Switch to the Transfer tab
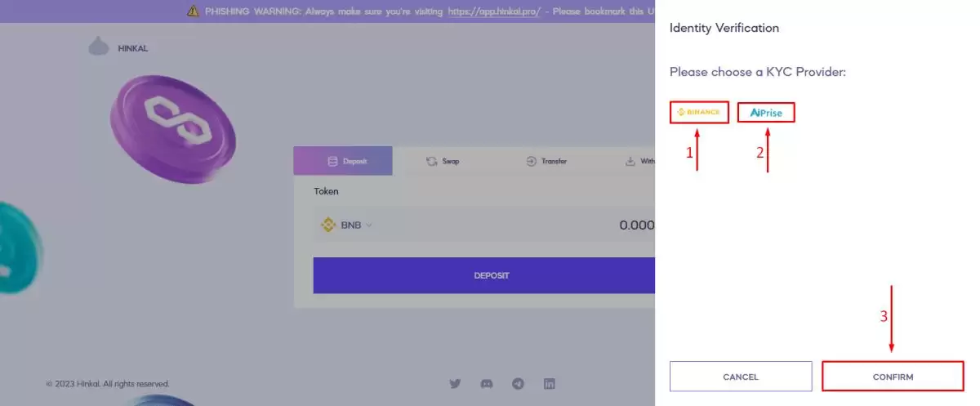 (x=546, y=161)
